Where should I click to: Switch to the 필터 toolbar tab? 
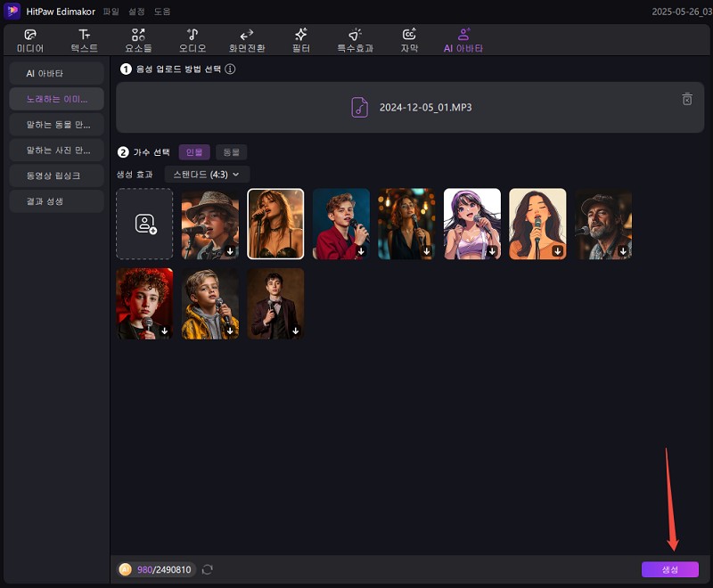tap(301, 40)
